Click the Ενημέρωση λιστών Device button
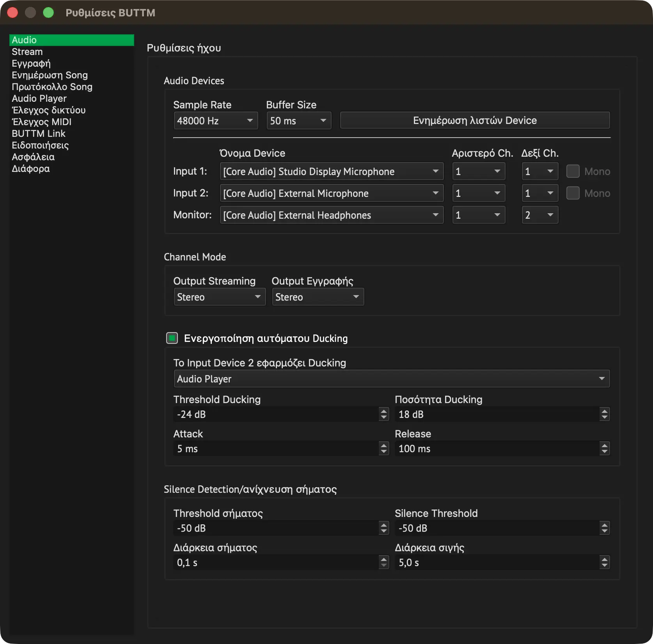 (475, 120)
